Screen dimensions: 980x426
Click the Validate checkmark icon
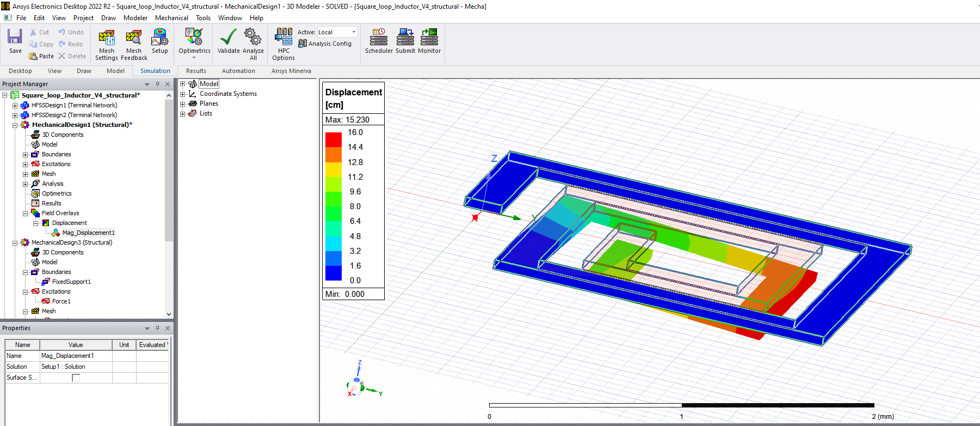[228, 37]
